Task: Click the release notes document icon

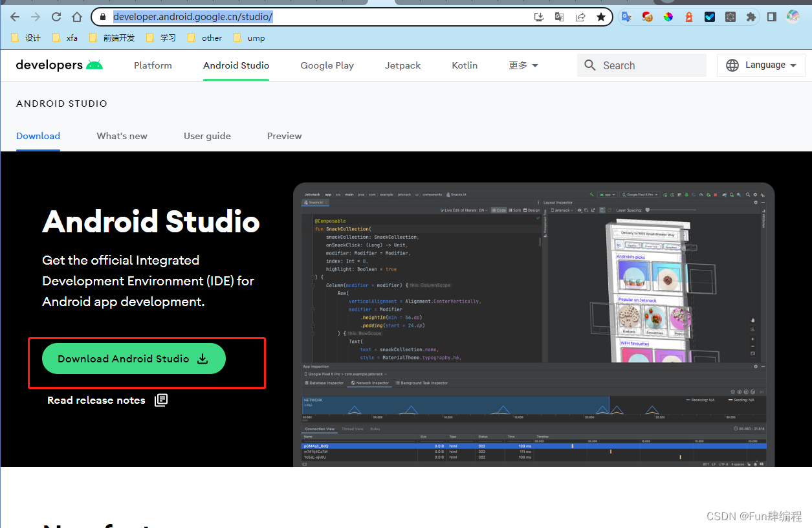Action: (x=161, y=400)
